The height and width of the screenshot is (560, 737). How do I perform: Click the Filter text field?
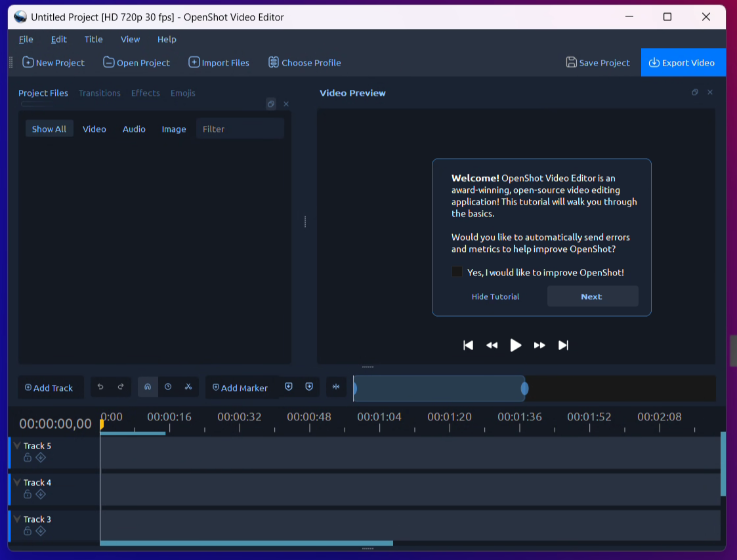pos(240,129)
